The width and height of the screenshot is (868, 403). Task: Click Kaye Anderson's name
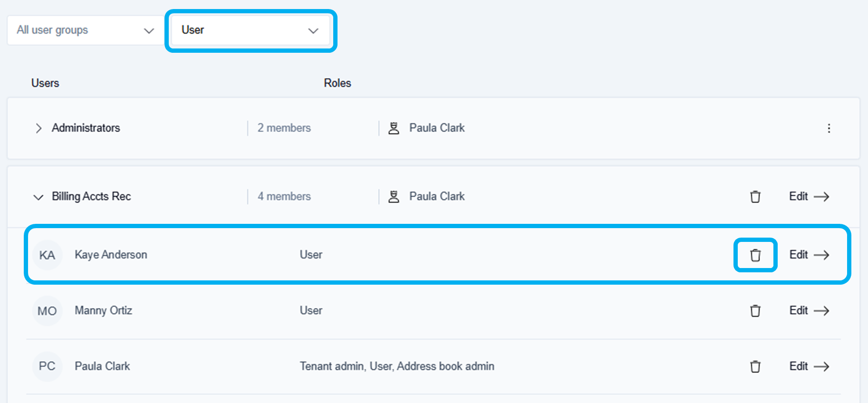[x=111, y=255]
